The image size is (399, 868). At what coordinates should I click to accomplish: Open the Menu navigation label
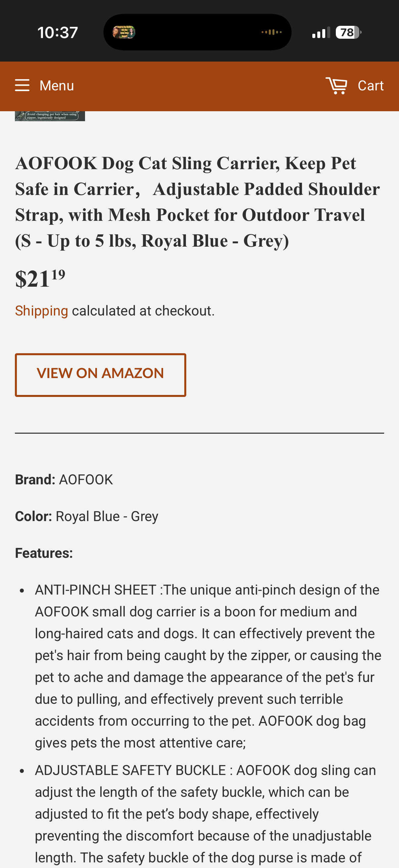[57, 86]
